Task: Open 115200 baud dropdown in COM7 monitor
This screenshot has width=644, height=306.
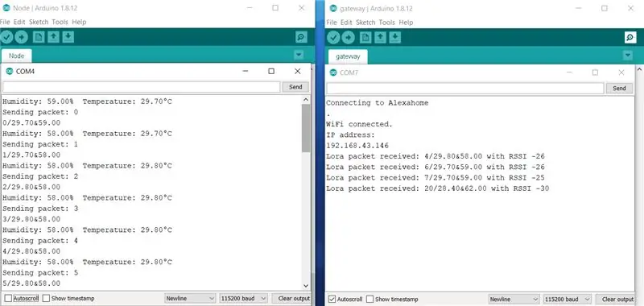Action: coord(568,299)
